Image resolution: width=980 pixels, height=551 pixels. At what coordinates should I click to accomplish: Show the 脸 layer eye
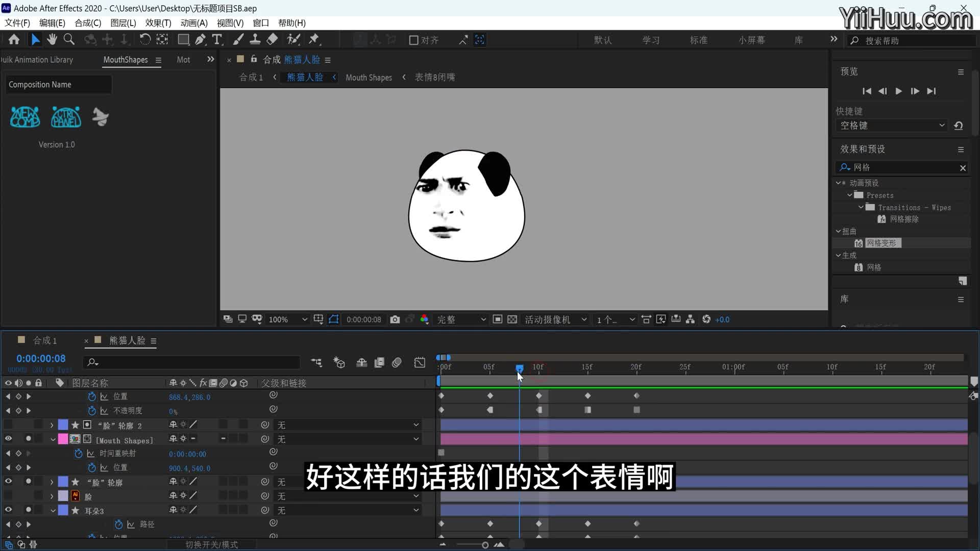tap(8, 495)
